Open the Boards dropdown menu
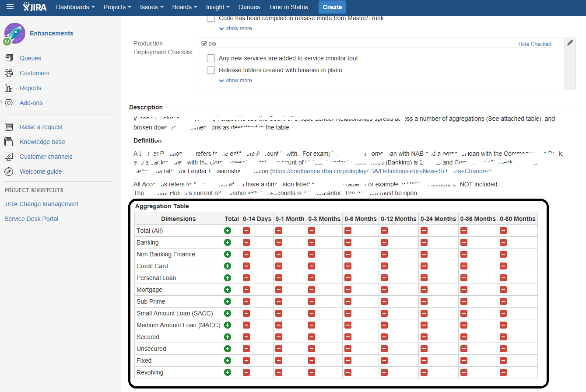This screenshot has height=392, width=586. tap(185, 7)
